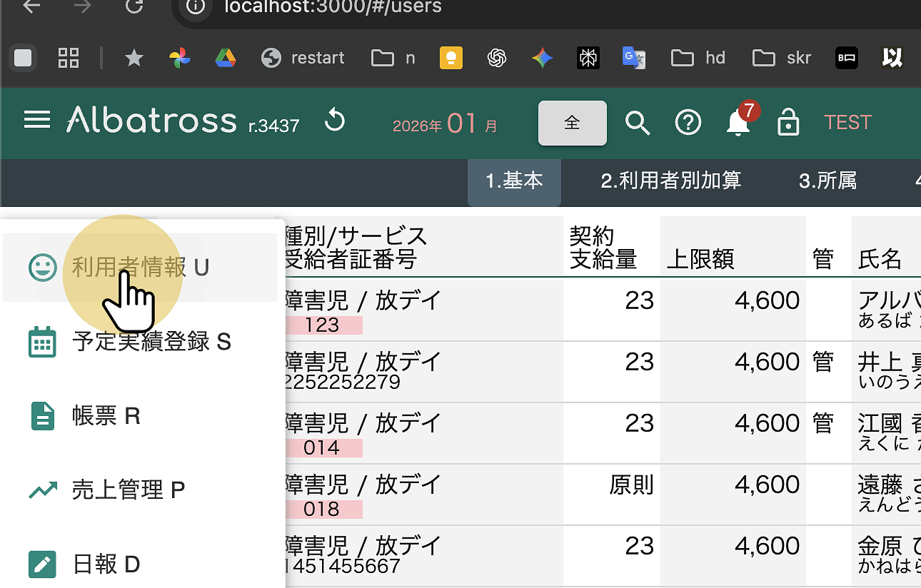
Task: Click the reload arrow beside r.3437
Action: pos(334,121)
